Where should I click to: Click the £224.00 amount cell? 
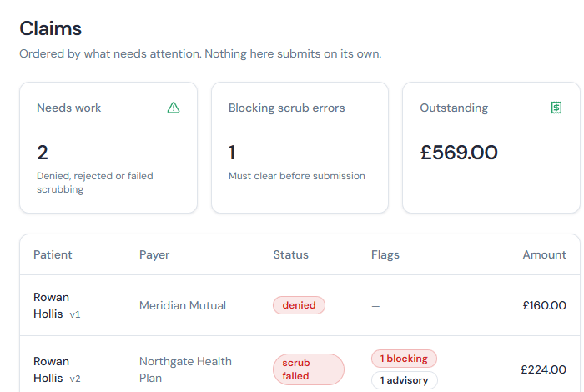click(543, 369)
